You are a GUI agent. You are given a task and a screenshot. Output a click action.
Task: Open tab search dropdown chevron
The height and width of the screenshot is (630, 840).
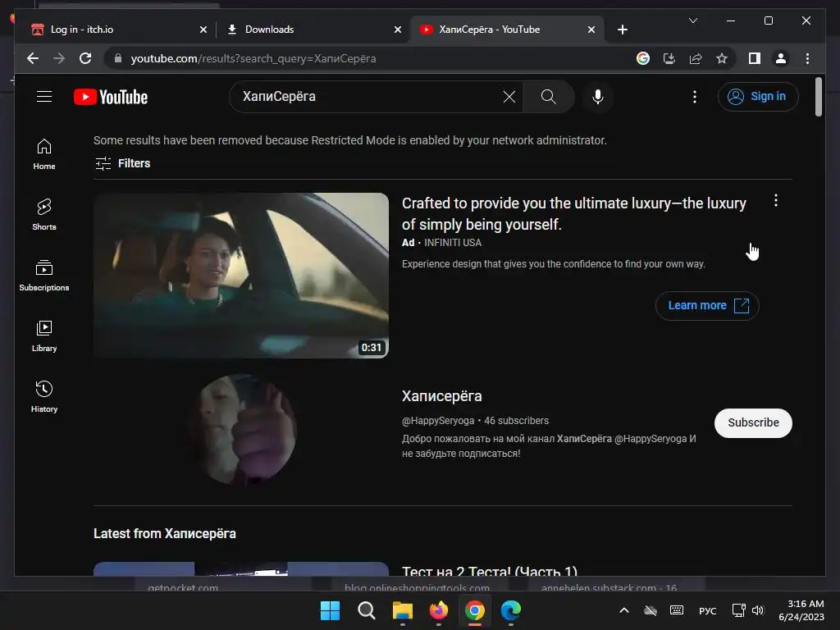tap(692, 21)
